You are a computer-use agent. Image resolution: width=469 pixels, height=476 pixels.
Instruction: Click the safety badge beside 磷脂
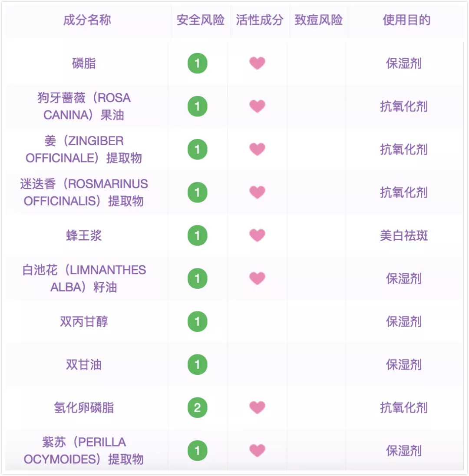pyautogui.click(x=197, y=63)
